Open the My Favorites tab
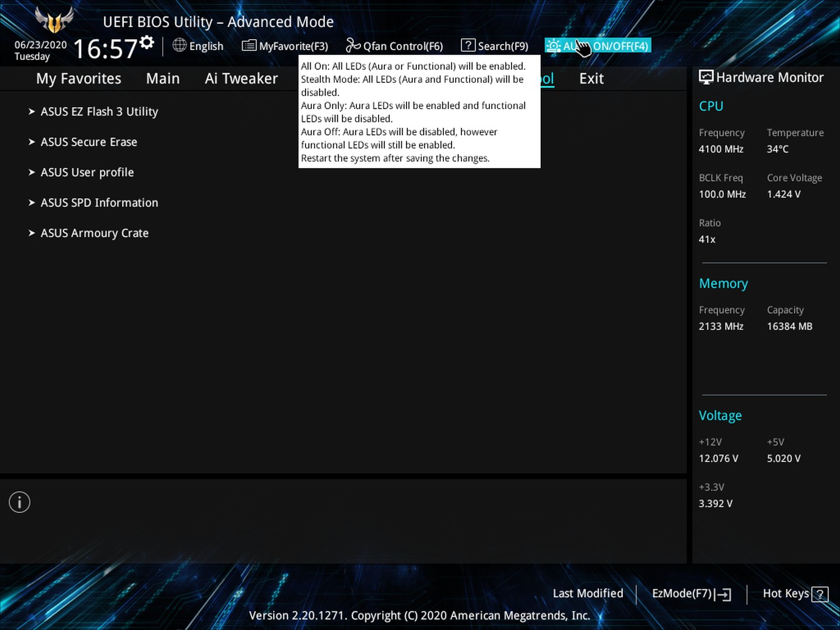The width and height of the screenshot is (840, 630). coord(79,79)
